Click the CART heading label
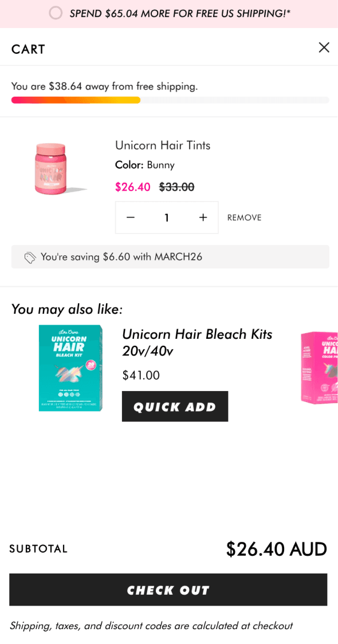 click(x=27, y=49)
